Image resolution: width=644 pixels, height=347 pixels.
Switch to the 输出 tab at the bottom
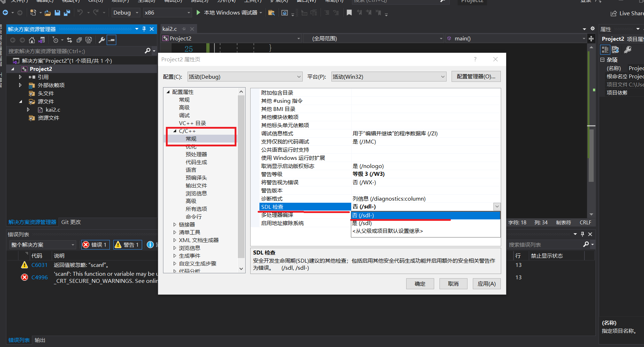[40, 340]
